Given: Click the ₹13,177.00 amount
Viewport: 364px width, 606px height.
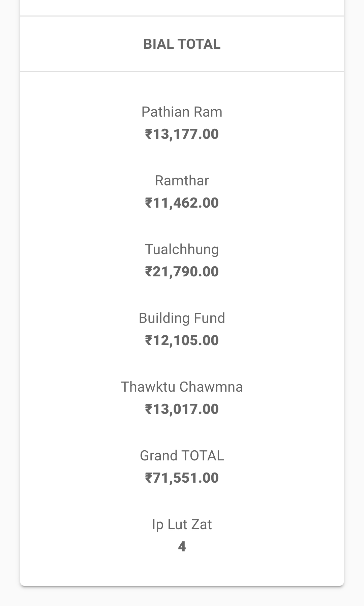Looking at the screenshot, I should coord(182,134).
